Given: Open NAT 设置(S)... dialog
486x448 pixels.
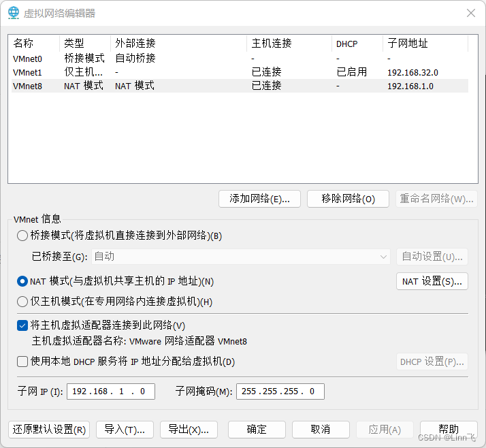Looking at the screenshot, I should pyautogui.click(x=432, y=281).
